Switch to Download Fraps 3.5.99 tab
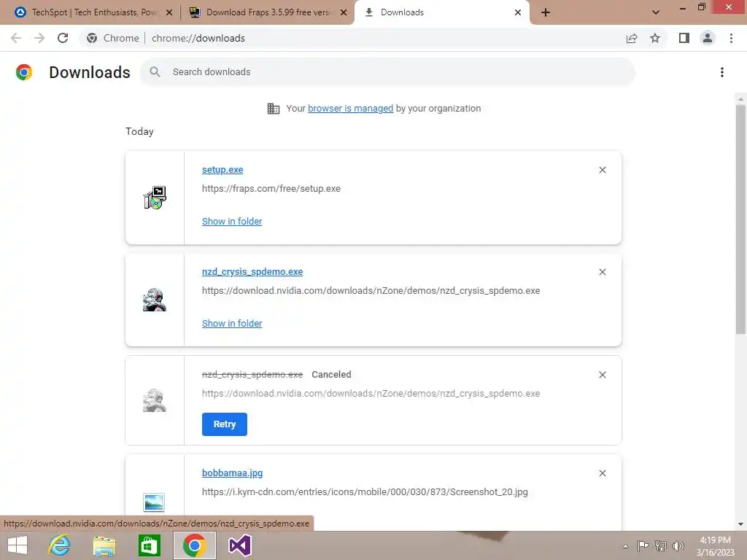The image size is (747, 560). pos(267,12)
